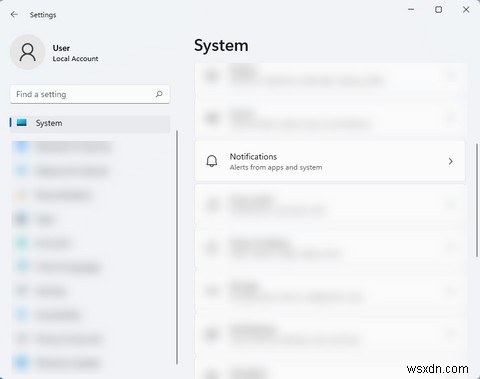This screenshot has height=379, width=480.
Task: Click the magnifier search icon
Action: point(159,94)
